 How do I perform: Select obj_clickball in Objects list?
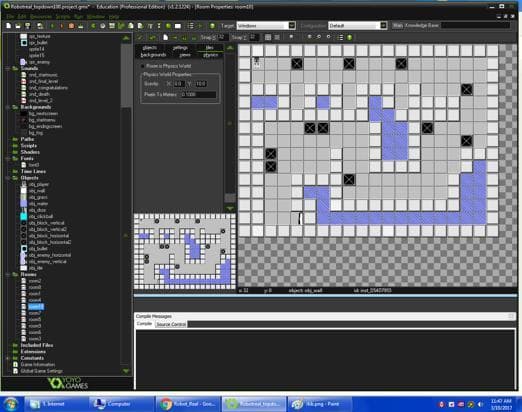(x=41, y=216)
